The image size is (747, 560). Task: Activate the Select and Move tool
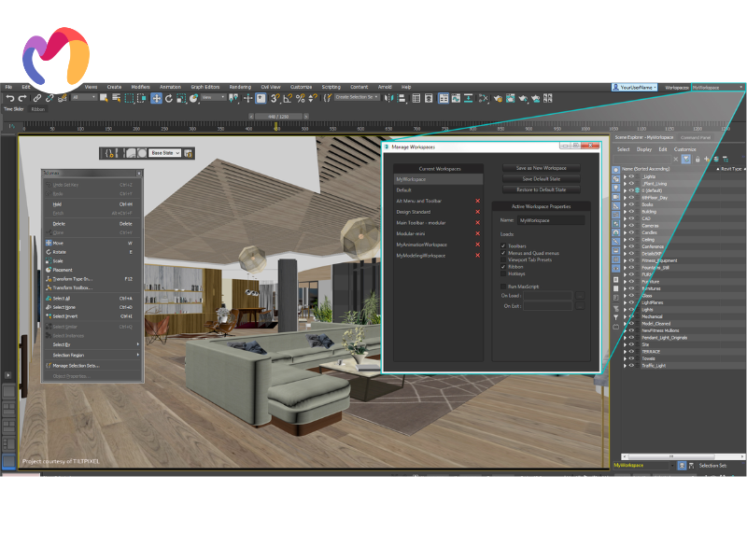(156, 97)
